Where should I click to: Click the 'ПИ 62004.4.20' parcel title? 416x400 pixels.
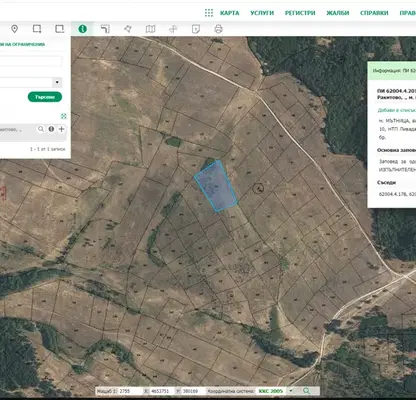click(x=396, y=91)
